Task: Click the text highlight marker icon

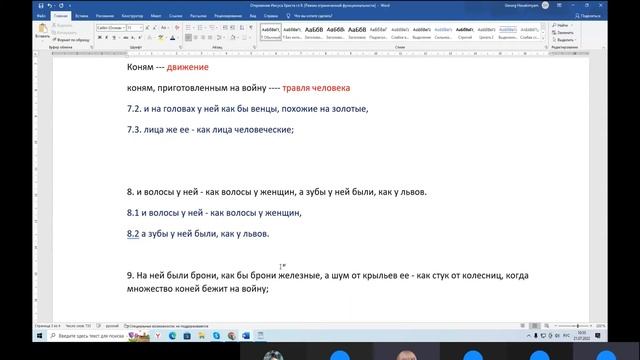Action: (161, 38)
